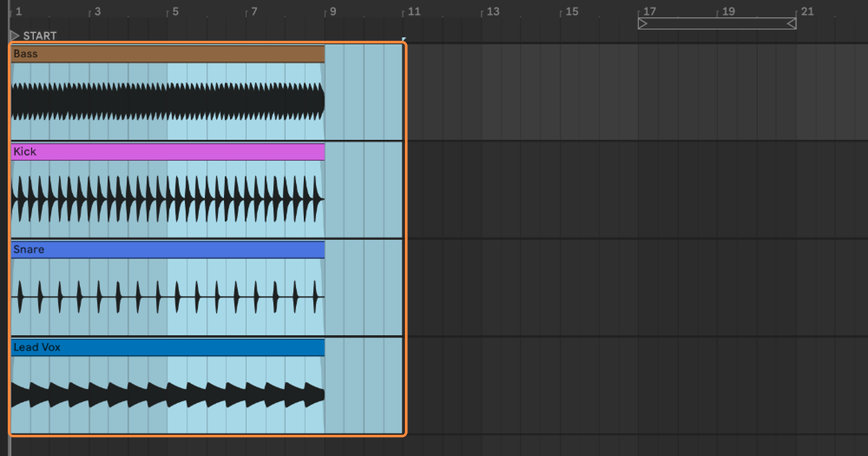Click bar 9 in the ruler
Image resolution: width=868 pixels, height=456 pixels.
click(333, 12)
